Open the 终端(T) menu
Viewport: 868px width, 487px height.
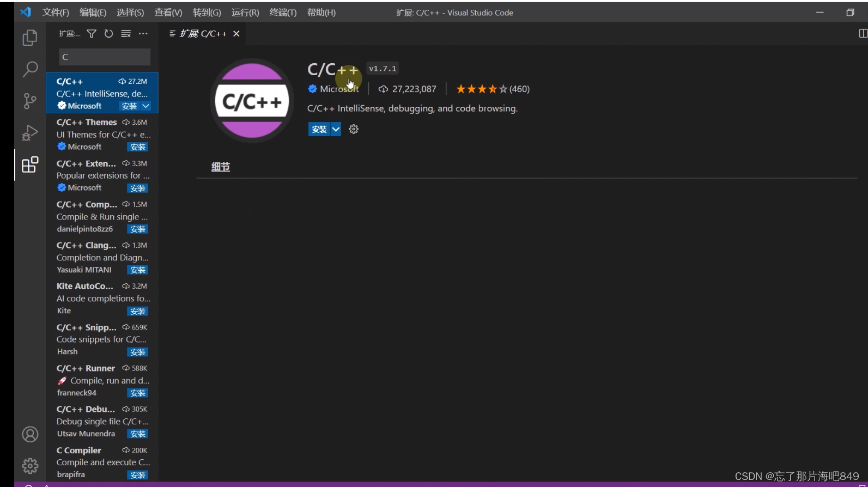coord(283,12)
